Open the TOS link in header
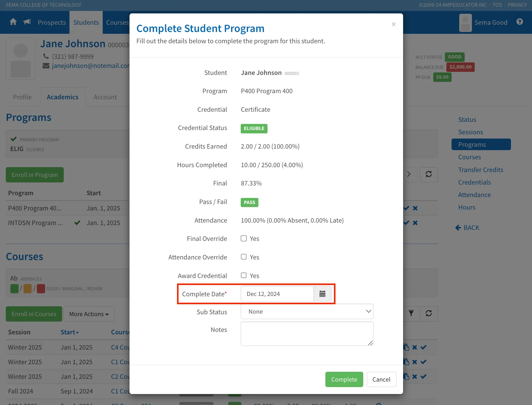This screenshot has width=532, height=405. [497, 5]
